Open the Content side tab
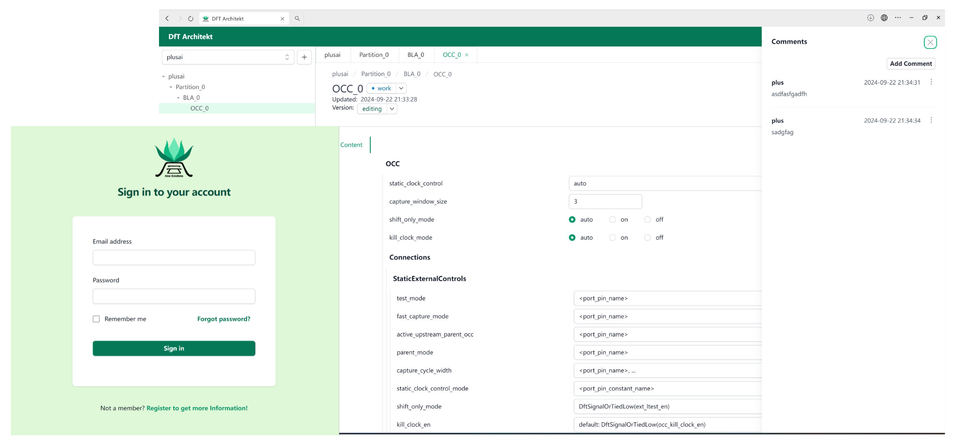Image resolution: width=980 pixels, height=447 pixels. click(x=351, y=145)
